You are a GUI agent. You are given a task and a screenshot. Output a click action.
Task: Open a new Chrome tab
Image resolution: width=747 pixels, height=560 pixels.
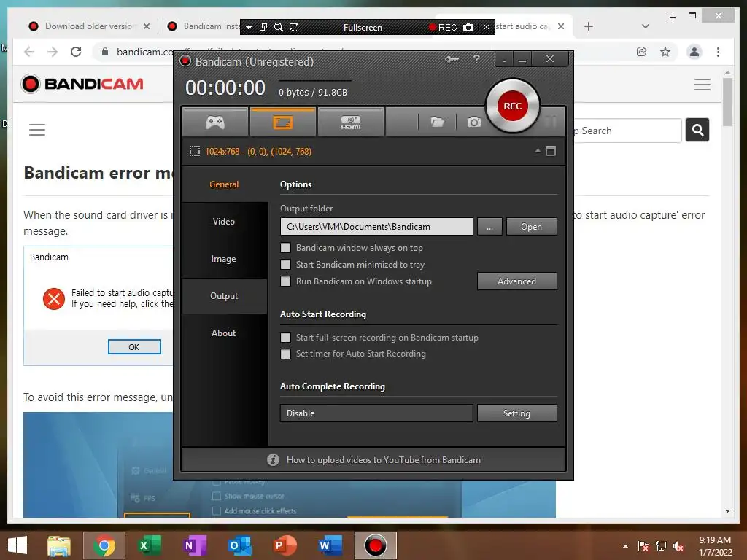[589, 26]
